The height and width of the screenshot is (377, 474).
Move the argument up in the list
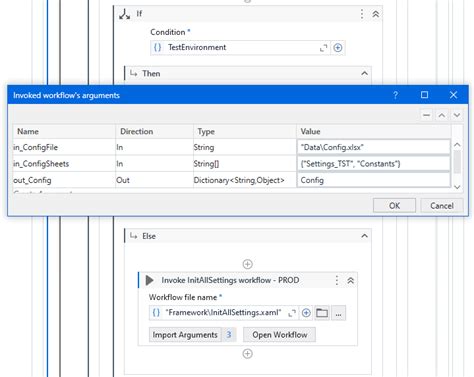click(442, 115)
